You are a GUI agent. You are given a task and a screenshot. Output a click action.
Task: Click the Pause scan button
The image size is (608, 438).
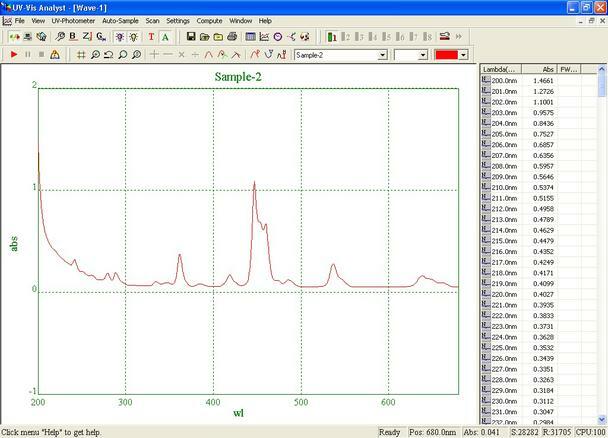28,55
